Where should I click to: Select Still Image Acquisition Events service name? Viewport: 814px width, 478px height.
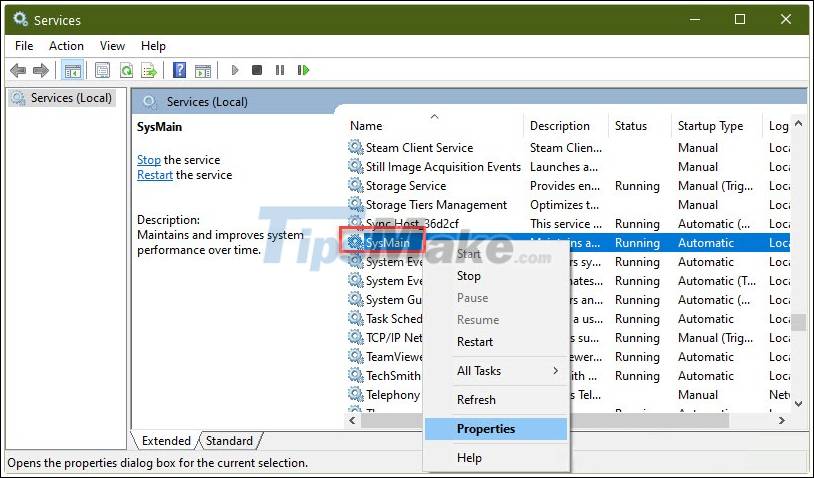click(x=443, y=167)
